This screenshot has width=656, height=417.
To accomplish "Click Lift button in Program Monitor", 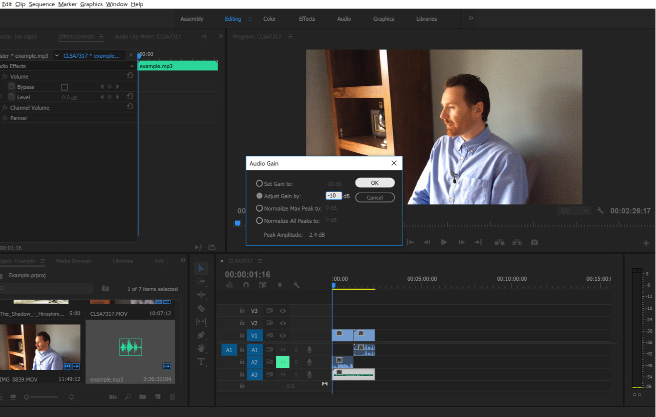I will pos(499,242).
